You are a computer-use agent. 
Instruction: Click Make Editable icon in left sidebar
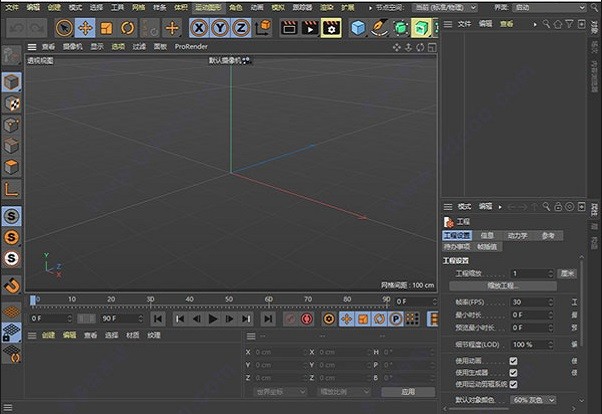[12, 56]
